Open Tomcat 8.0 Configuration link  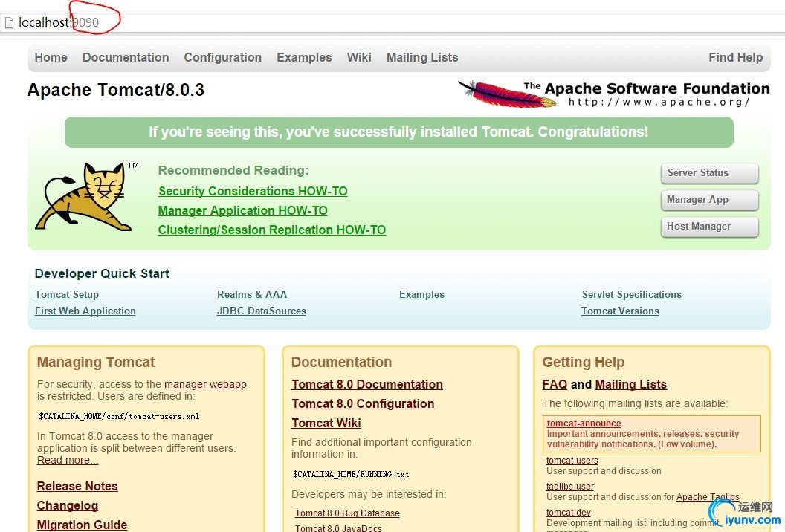pyautogui.click(x=363, y=404)
